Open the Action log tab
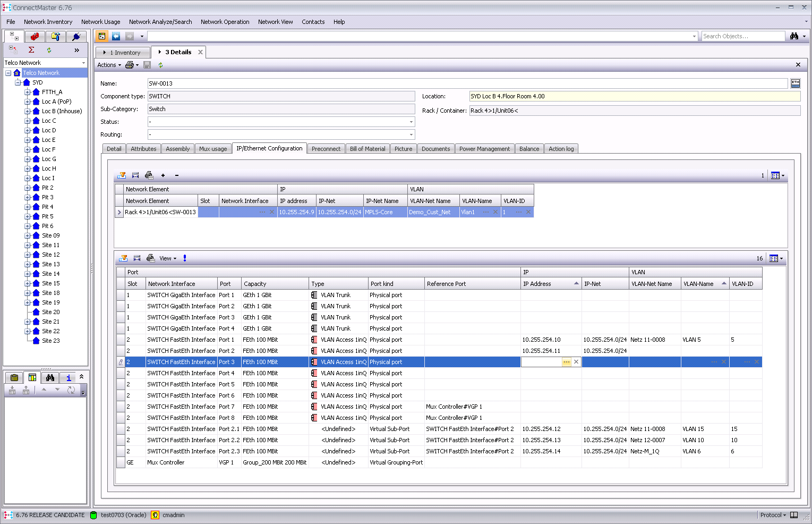Viewport: 812px width, 524px height. click(x=561, y=149)
